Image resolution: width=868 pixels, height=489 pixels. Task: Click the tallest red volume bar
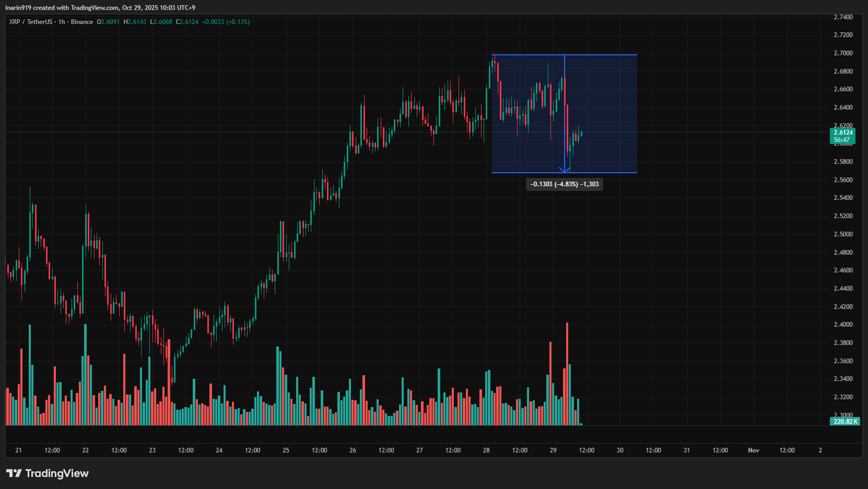(x=567, y=373)
